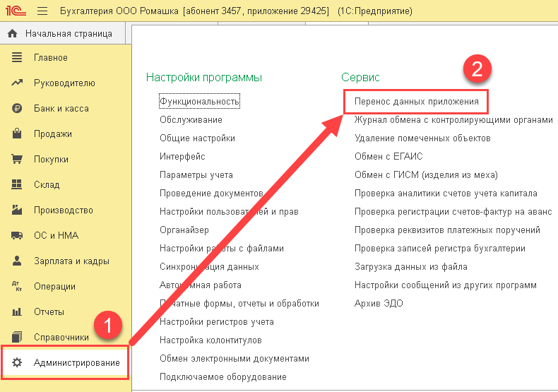Open Архив ЭДО
Image resolution: width=558 pixels, height=392 pixels.
tap(379, 304)
